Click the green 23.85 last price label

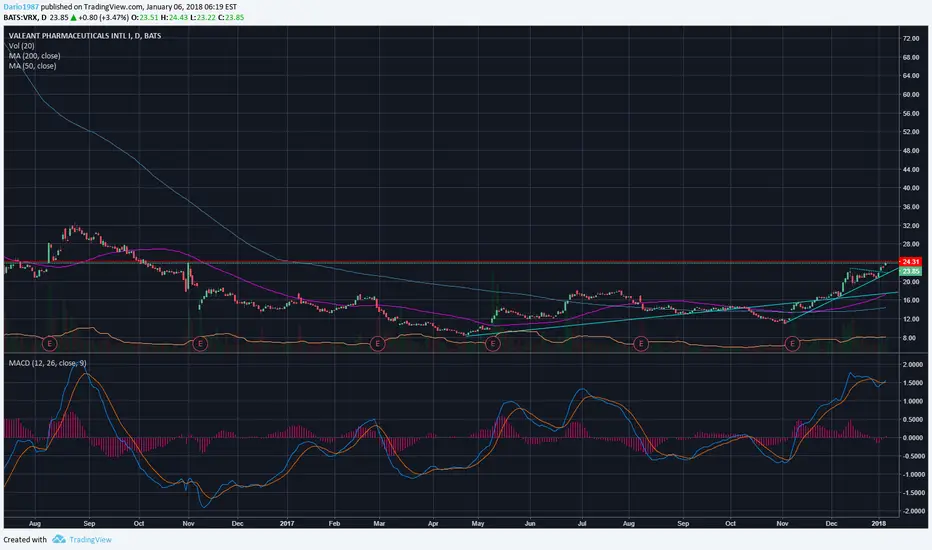coord(910,271)
